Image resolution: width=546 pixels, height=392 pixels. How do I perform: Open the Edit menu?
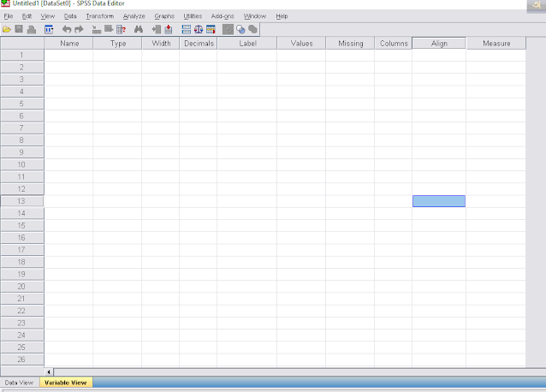point(27,16)
